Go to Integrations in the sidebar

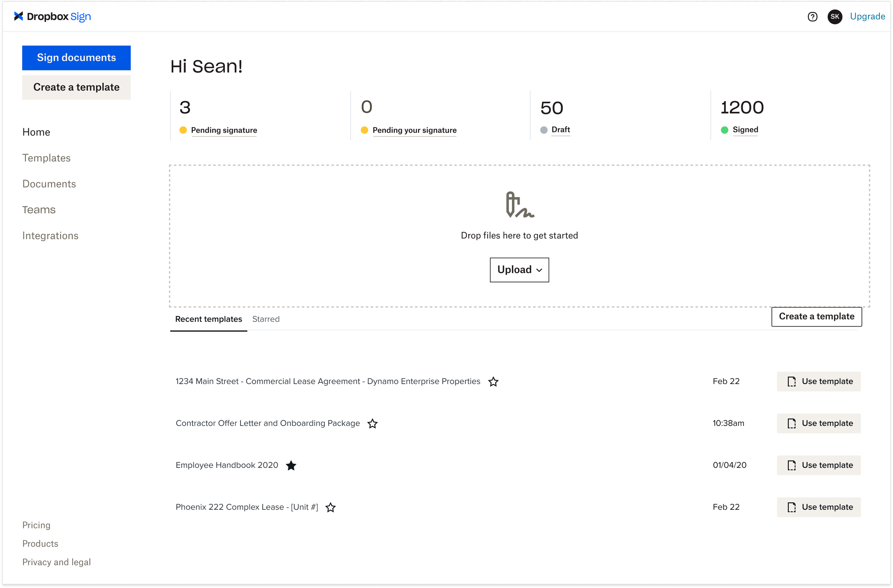(50, 236)
